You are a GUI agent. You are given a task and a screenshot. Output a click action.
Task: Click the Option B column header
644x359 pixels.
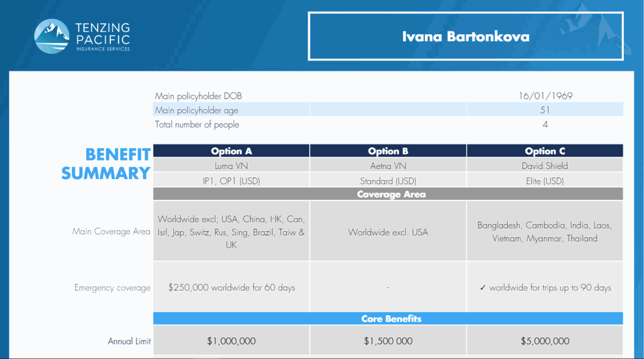tap(388, 151)
